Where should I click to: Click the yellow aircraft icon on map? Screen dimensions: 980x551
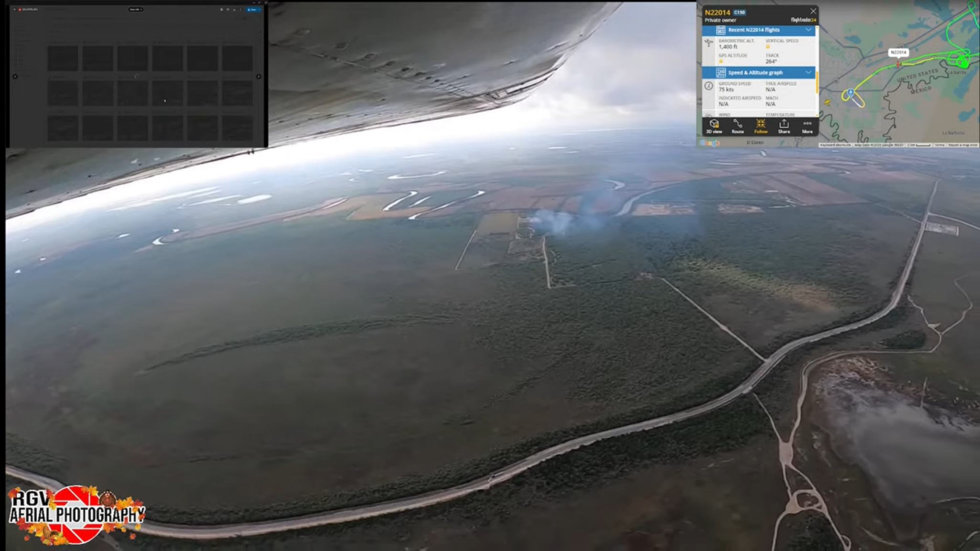tap(827, 102)
